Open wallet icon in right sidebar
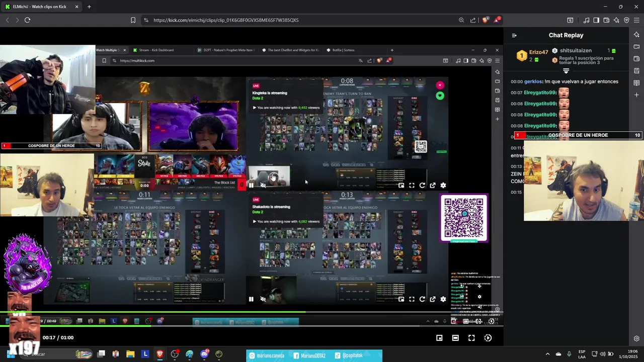This screenshot has width=644, height=362. pyautogui.click(x=636, y=59)
